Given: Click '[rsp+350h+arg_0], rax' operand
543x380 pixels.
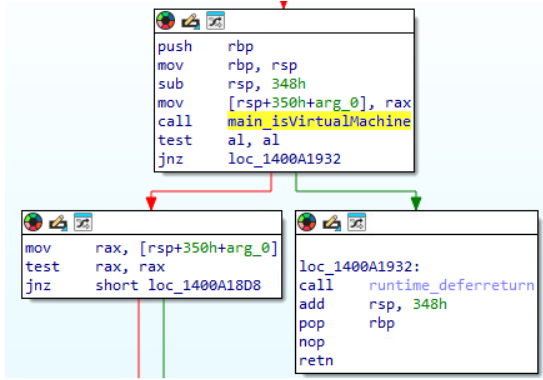Looking at the screenshot, I should 320,103.
